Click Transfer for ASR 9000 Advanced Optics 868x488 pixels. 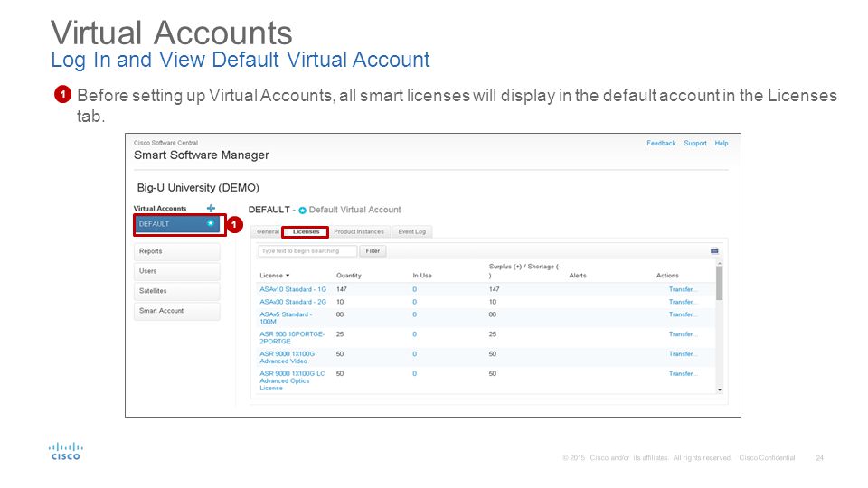click(683, 374)
